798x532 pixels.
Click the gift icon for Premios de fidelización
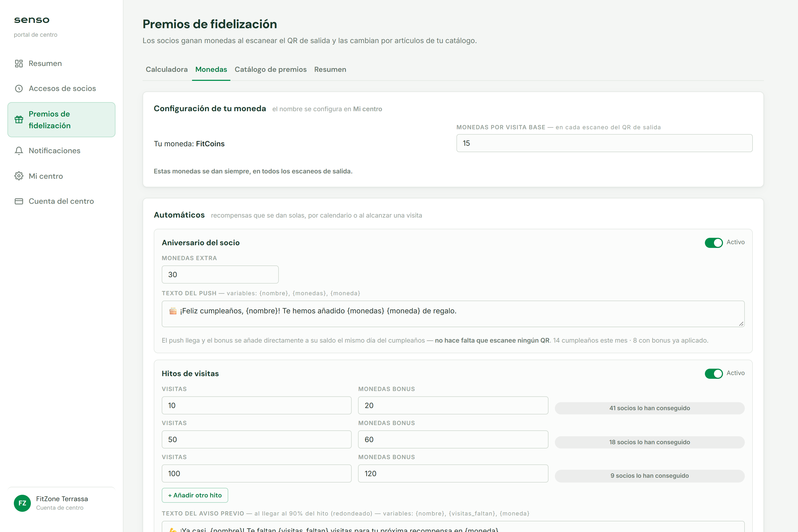[x=19, y=119]
